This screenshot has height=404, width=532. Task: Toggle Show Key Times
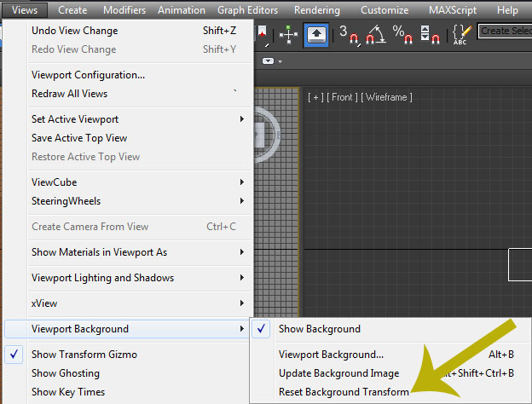tap(129, 392)
